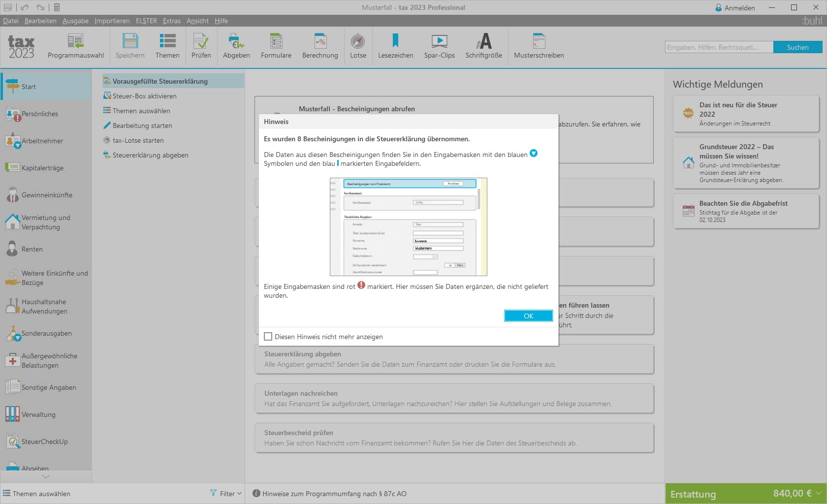
Task: Open 'Hinweise zum Programmumfang nach § 87c AO'
Action: [329, 494]
